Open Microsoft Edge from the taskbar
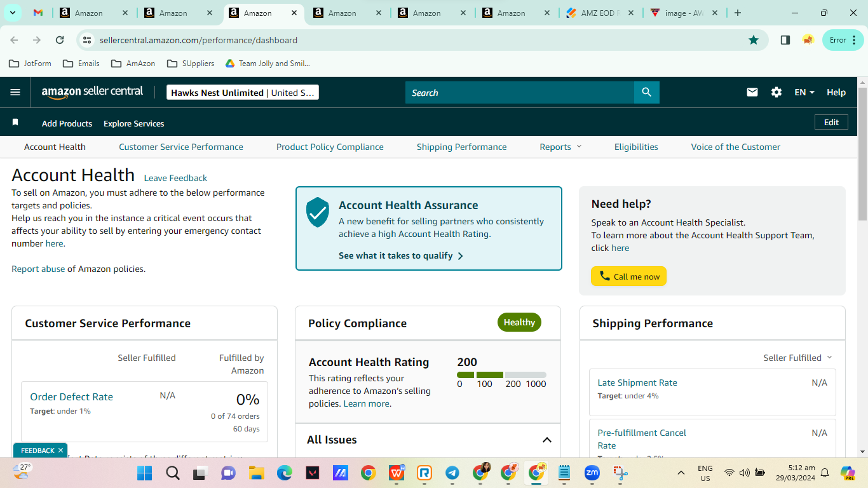Screen dimensions: 868x488 (284, 473)
